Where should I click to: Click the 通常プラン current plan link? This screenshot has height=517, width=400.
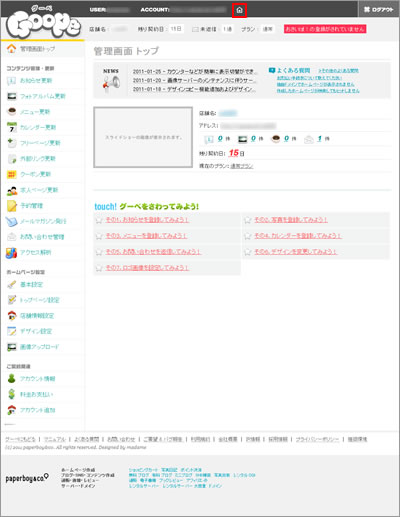242,166
